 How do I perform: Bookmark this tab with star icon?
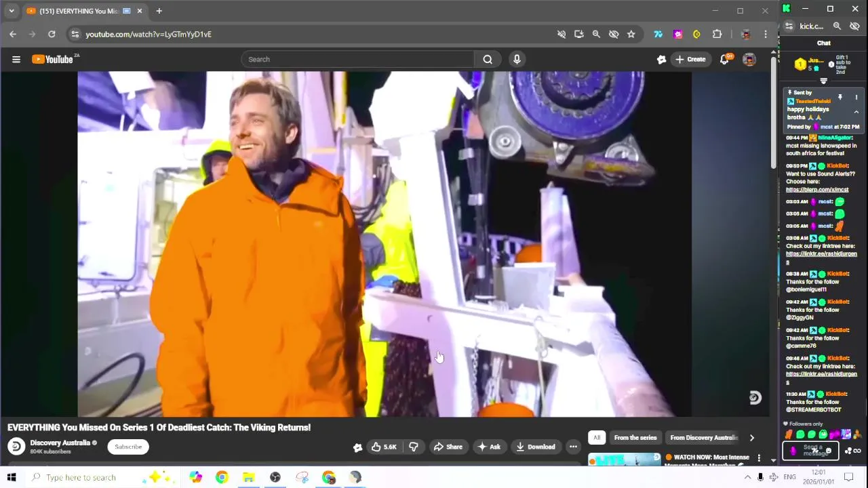(x=631, y=34)
